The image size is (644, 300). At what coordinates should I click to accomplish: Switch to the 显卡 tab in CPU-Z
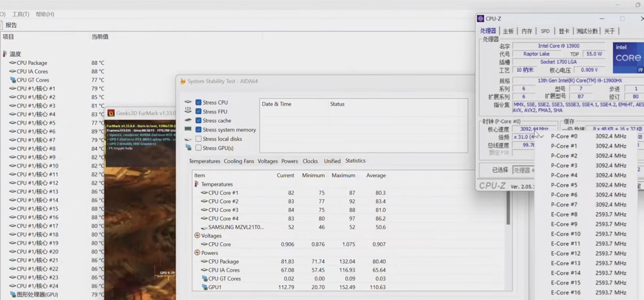point(564,31)
